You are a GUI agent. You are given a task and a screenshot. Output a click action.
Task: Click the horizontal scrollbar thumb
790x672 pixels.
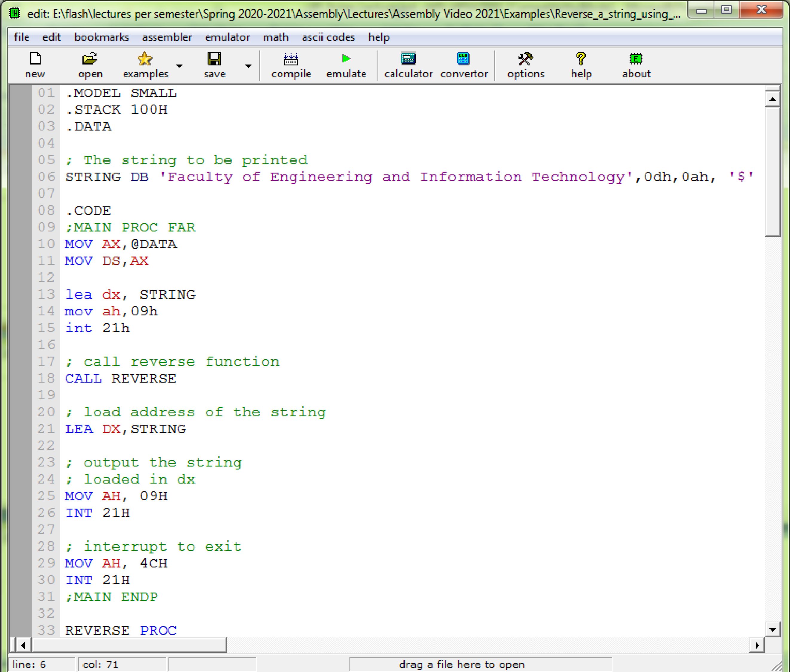click(130, 645)
